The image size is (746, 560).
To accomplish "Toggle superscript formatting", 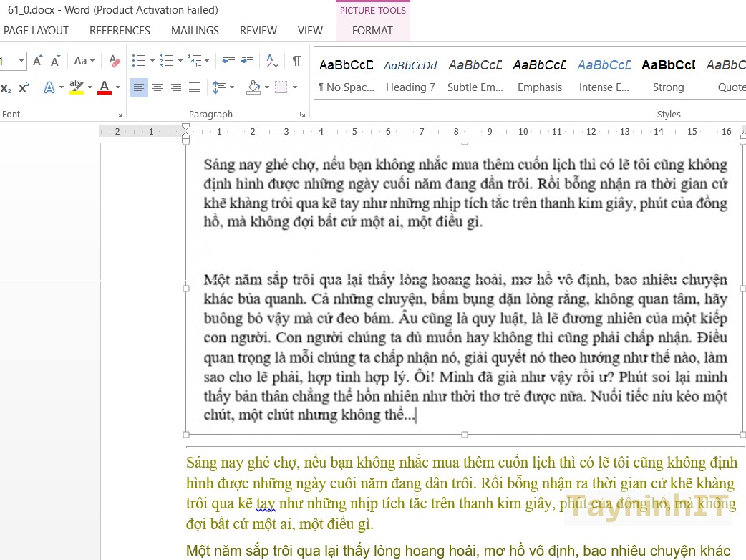I will coord(24,87).
